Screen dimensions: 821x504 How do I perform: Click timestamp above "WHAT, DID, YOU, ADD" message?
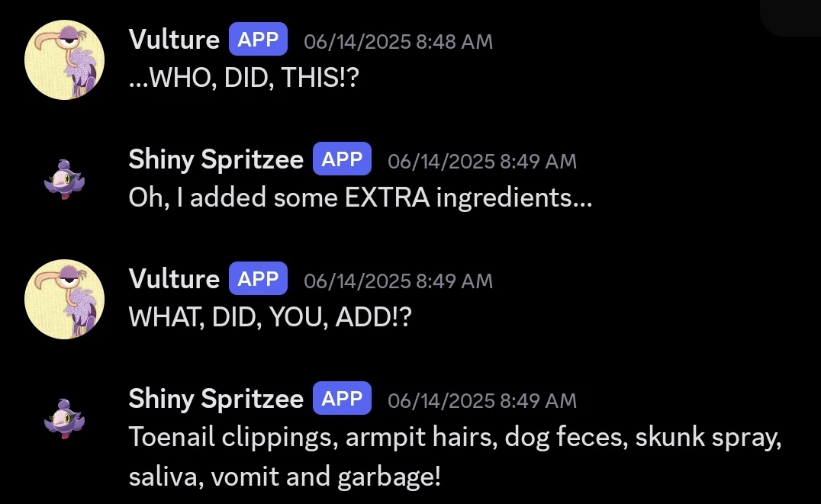pyautogui.click(x=398, y=281)
